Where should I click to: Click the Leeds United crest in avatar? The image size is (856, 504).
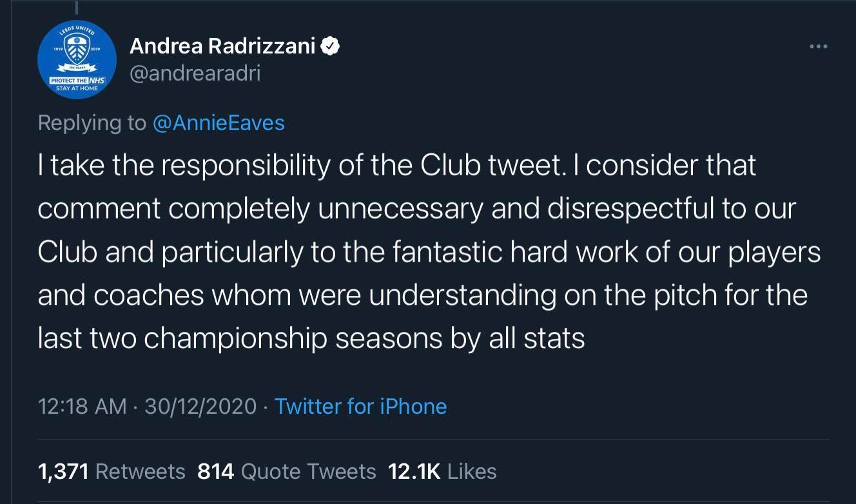coord(77,49)
